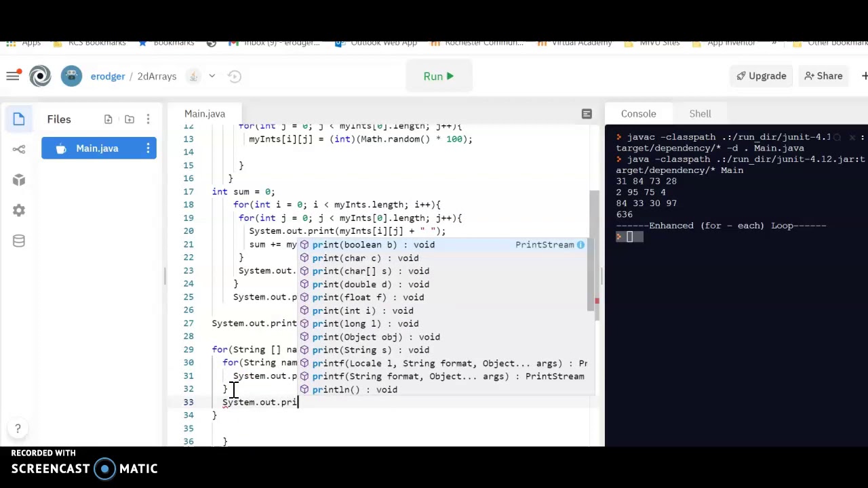Run the program with the Run button

(439, 76)
